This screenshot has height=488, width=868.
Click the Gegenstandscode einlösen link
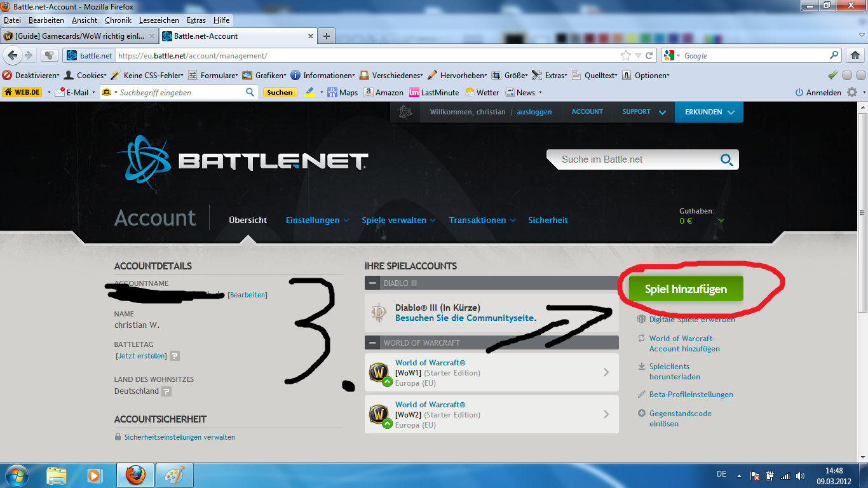pos(680,418)
